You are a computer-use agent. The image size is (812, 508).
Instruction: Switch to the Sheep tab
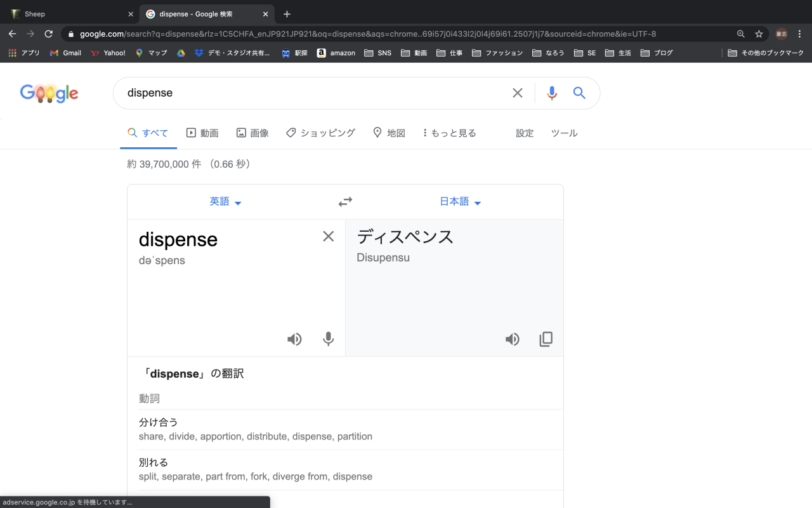pyautogui.click(x=70, y=14)
